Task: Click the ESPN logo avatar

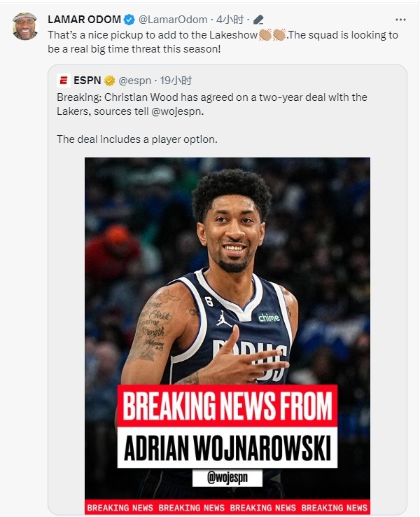Action: pyautogui.click(x=64, y=81)
